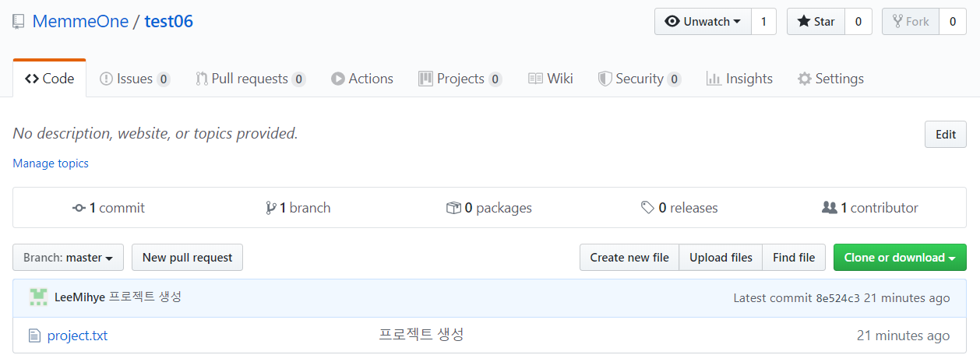The image size is (980, 362).
Task: Click the code brackets icon in Code tab
Action: (x=32, y=79)
